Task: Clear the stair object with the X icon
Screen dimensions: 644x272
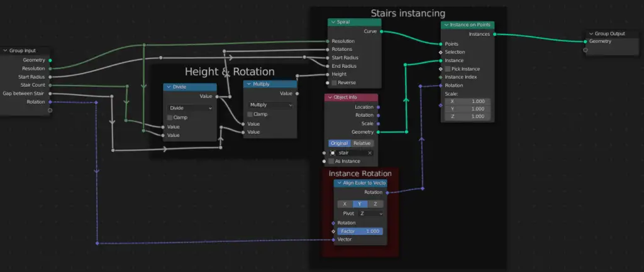Action: 370,153
